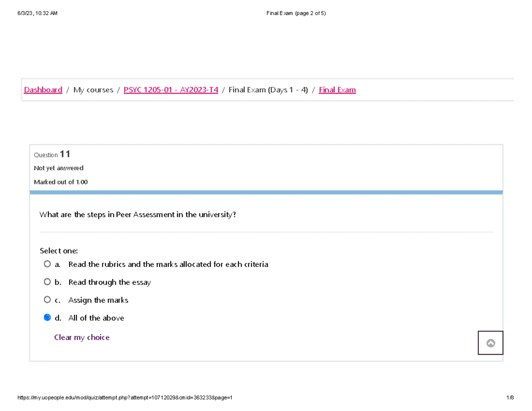
Task: Pick the radio button for option c
Action: 47,300
